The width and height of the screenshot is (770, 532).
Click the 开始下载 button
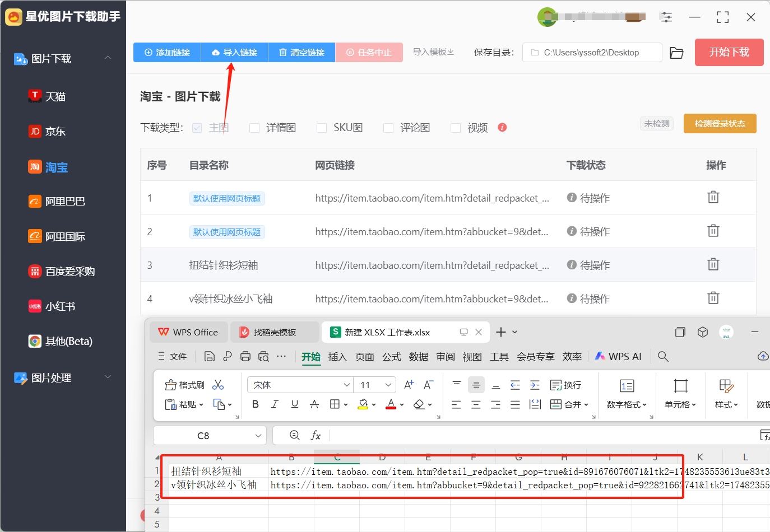pyautogui.click(x=729, y=52)
